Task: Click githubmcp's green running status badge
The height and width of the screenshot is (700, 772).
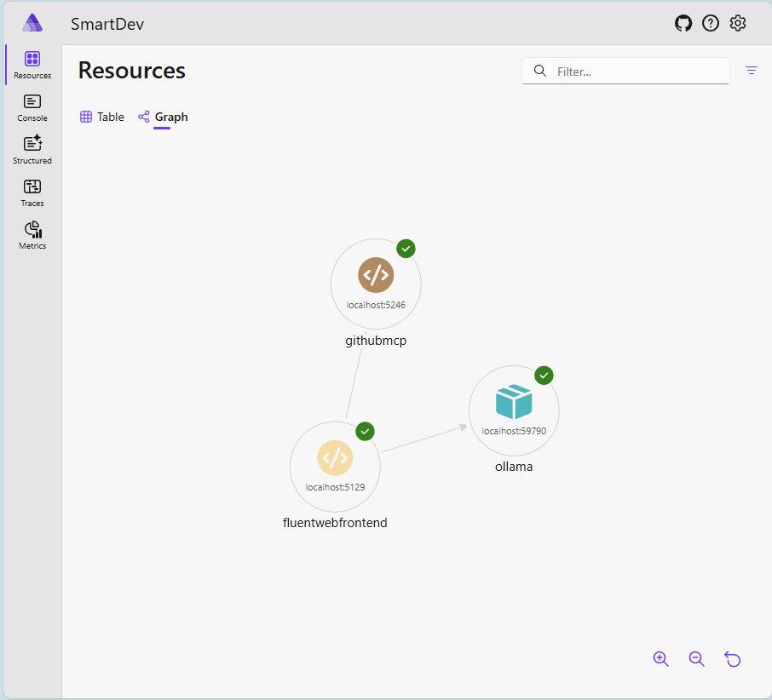Action: (x=406, y=249)
